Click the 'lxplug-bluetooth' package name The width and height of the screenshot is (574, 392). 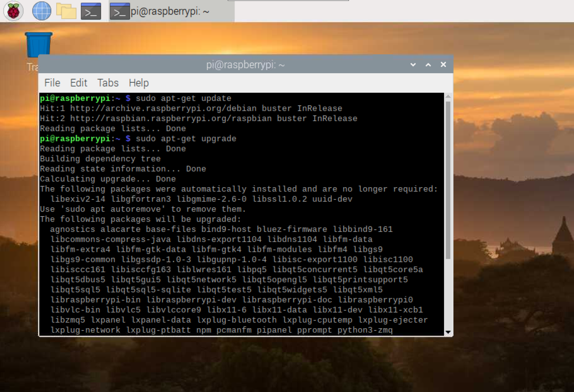click(236, 320)
